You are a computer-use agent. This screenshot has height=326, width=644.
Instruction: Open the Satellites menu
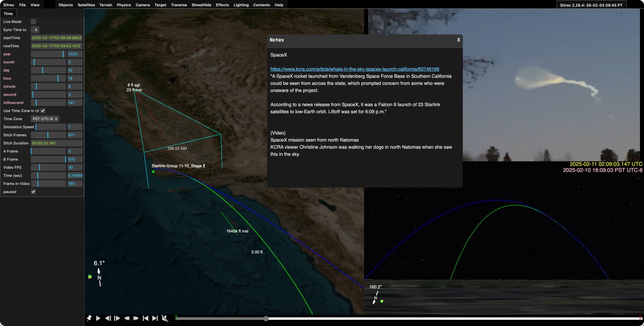[86, 5]
